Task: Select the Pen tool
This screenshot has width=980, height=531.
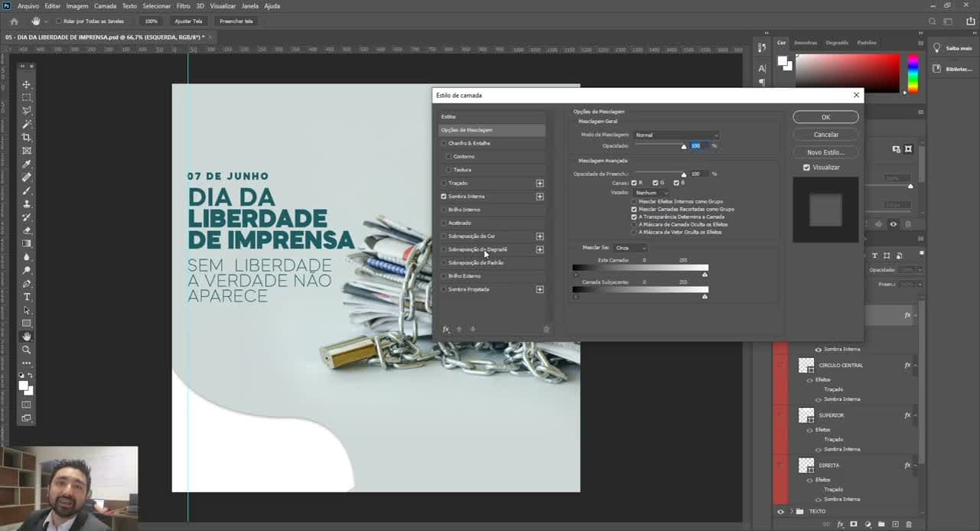Action: click(x=27, y=284)
